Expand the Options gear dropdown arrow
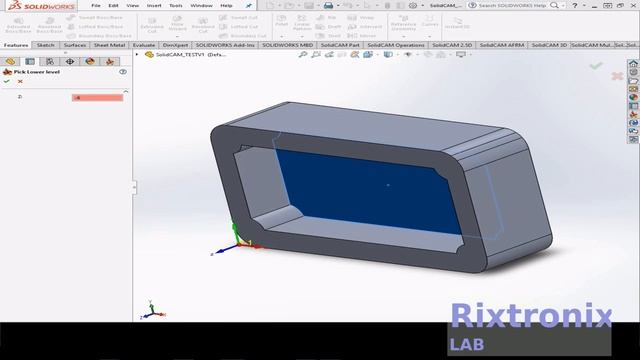The height and width of the screenshot is (360, 640). click(422, 6)
